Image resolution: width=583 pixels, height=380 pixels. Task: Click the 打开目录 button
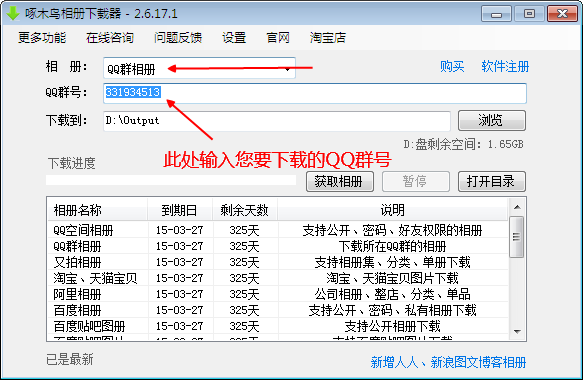(492, 181)
